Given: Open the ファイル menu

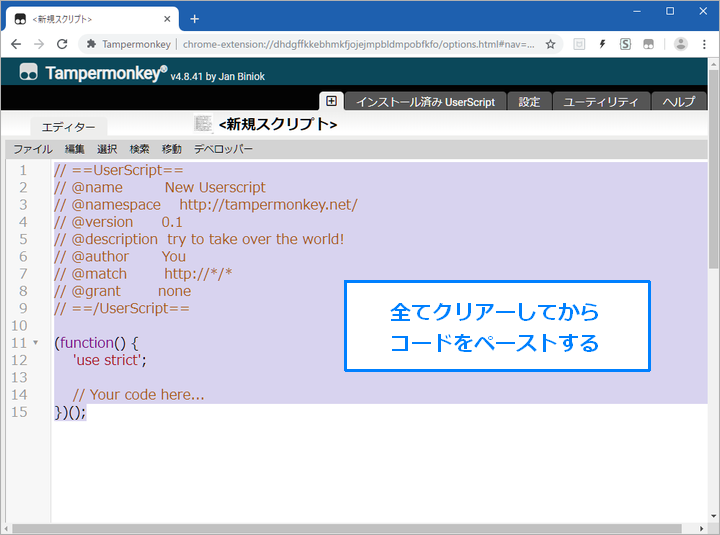Looking at the screenshot, I should [33, 149].
